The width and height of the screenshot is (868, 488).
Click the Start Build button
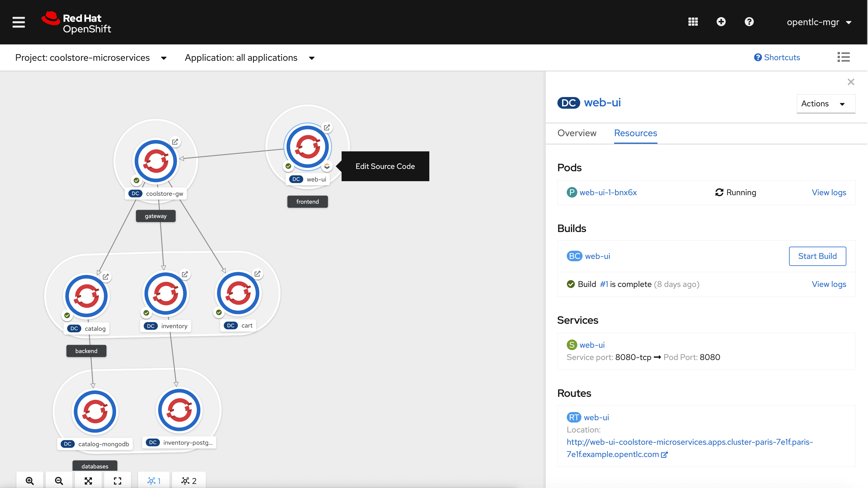click(x=817, y=256)
